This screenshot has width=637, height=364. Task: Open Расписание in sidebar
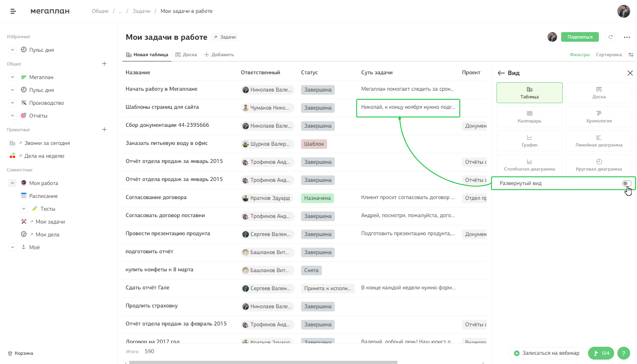(43, 196)
